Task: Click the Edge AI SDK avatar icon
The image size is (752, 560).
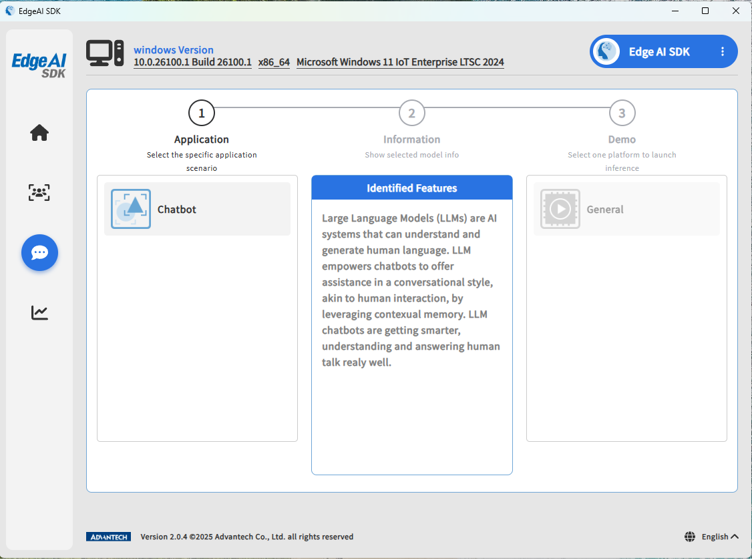Action: tap(607, 52)
